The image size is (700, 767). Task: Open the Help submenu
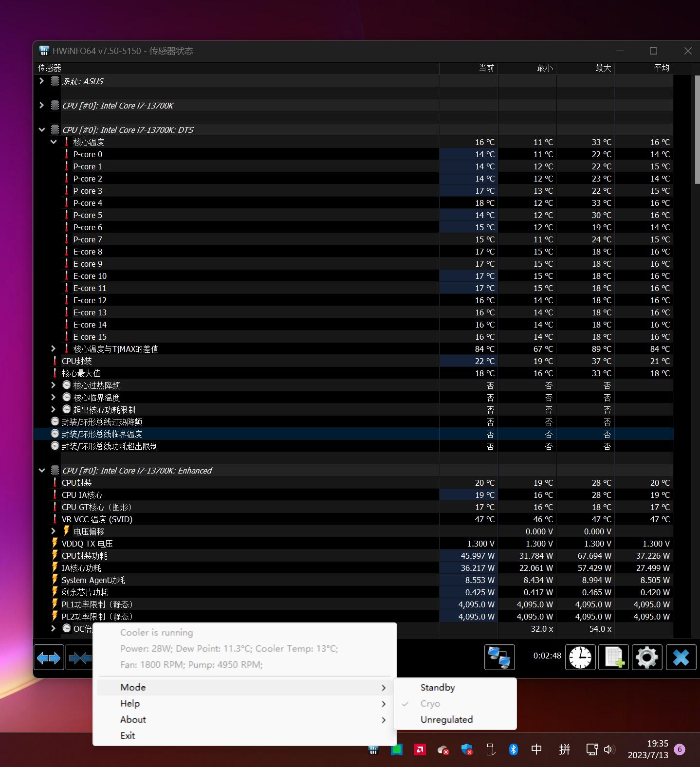[130, 704]
